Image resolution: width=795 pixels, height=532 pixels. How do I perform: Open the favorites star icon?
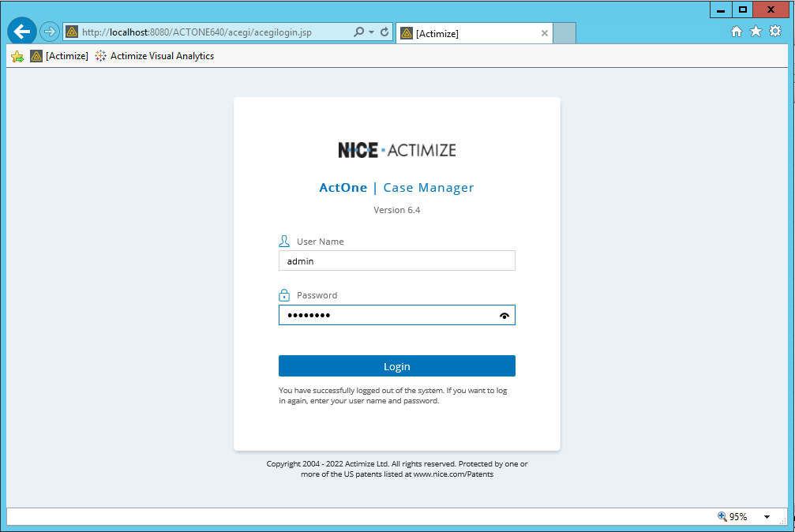click(756, 32)
